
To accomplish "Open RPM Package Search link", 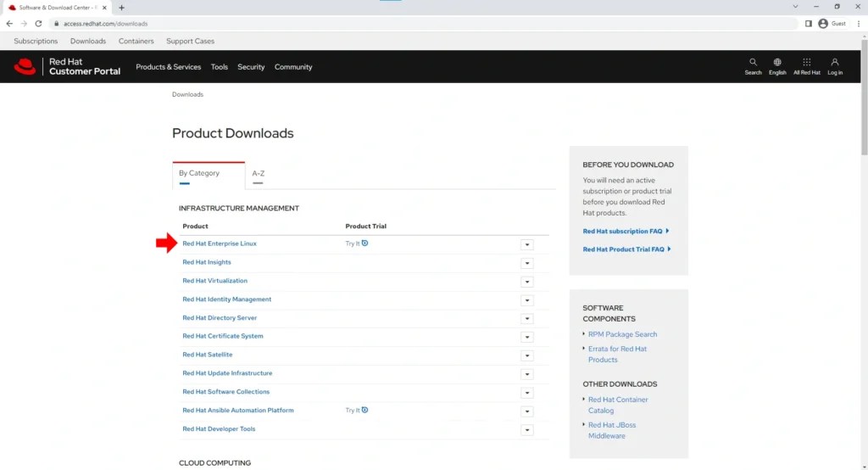I will pyautogui.click(x=622, y=334).
